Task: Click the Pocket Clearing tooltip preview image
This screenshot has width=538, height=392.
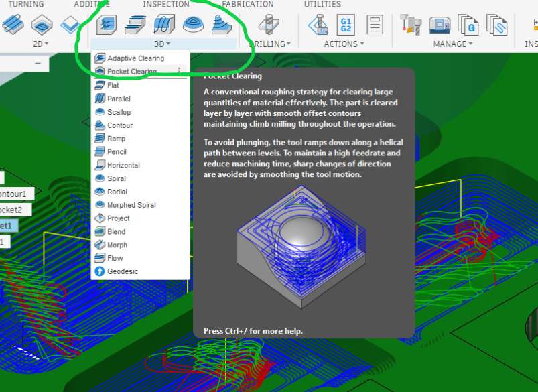Action: point(301,246)
